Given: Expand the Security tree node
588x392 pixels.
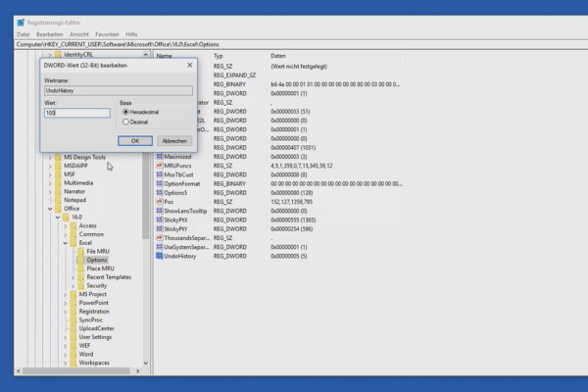Looking at the screenshot, I should pos(73,286).
